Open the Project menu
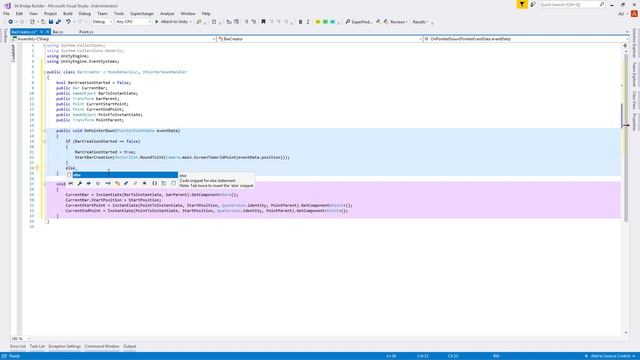640x360 pixels. (50, 13)
